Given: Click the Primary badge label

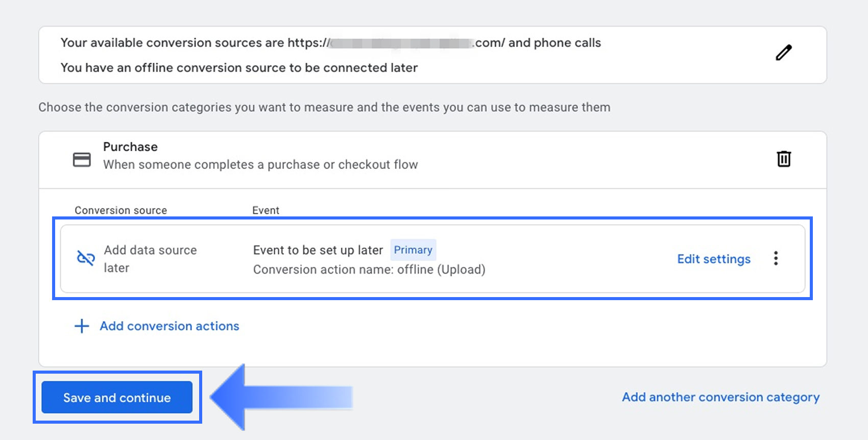Looking at the screenshot, I should click(x=413, y=250).
